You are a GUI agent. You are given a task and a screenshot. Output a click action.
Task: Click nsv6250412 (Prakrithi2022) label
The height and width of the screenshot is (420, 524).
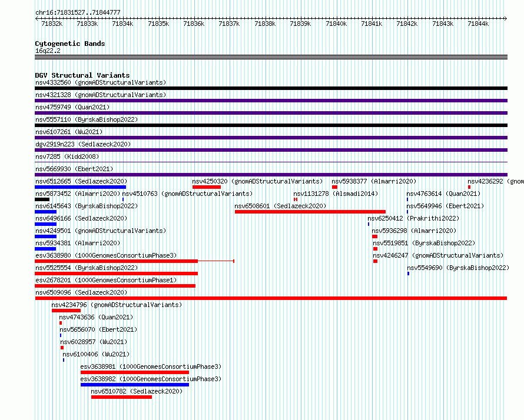click(413, 218)
